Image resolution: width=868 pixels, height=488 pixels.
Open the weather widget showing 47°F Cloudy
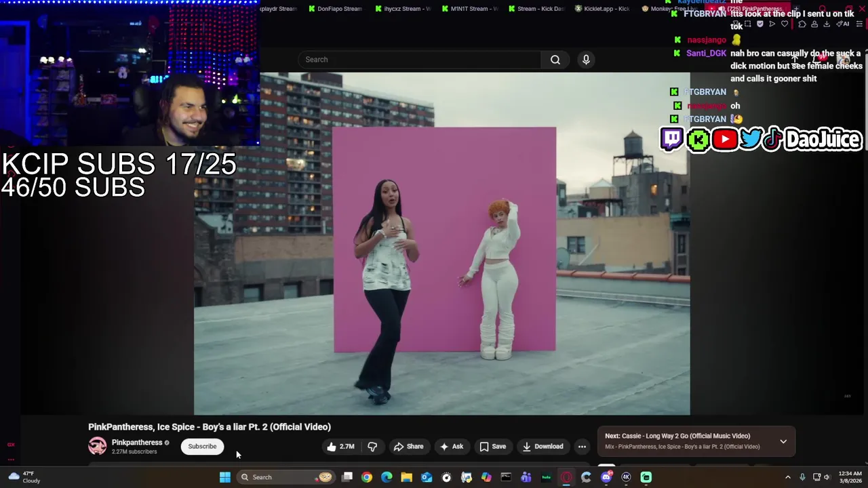click(x=23, y=477)
